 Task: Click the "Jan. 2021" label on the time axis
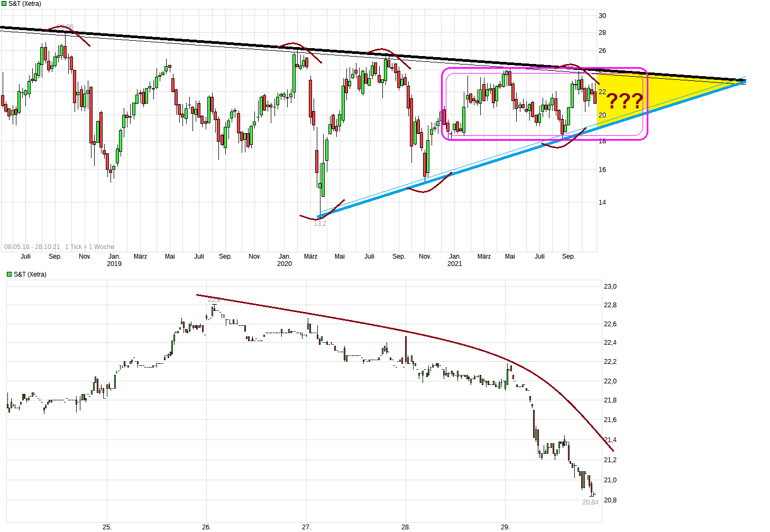tap(455, 259)
